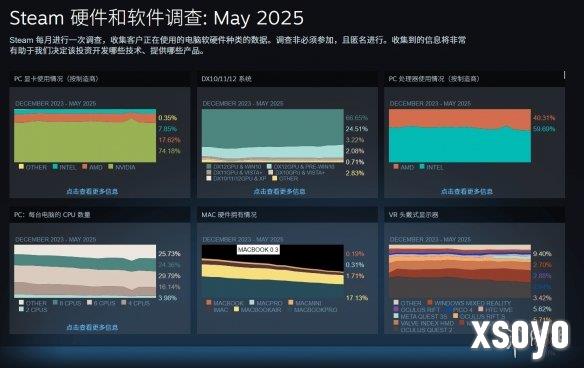Select the 'PC 显卡使用情况' panel header
Image resolution: width=584 pixels, height=368 pixels.
[x=99, y=79]
